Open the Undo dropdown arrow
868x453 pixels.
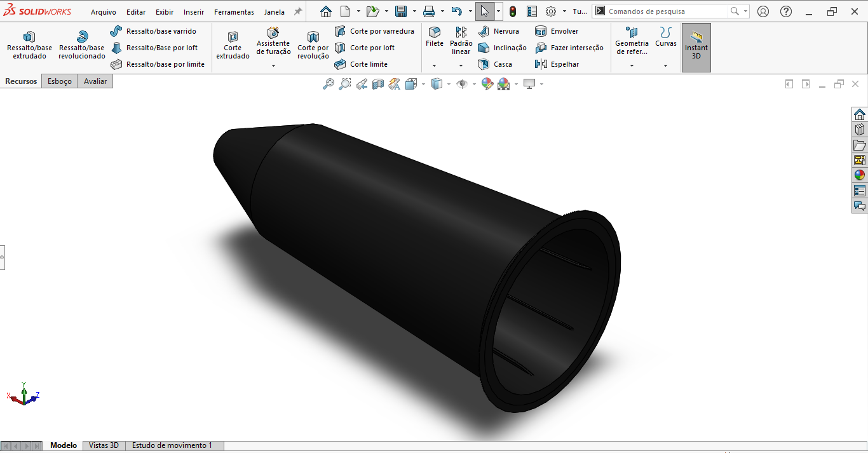pos(470,11)
